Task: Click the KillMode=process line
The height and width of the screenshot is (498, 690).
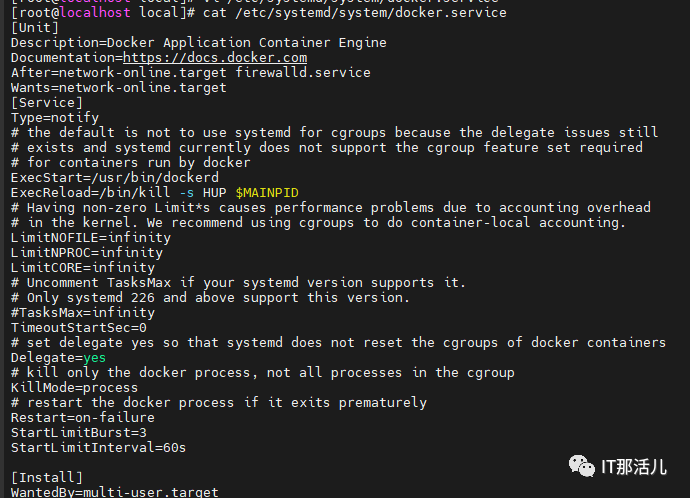Action: (x=74, y=387)
